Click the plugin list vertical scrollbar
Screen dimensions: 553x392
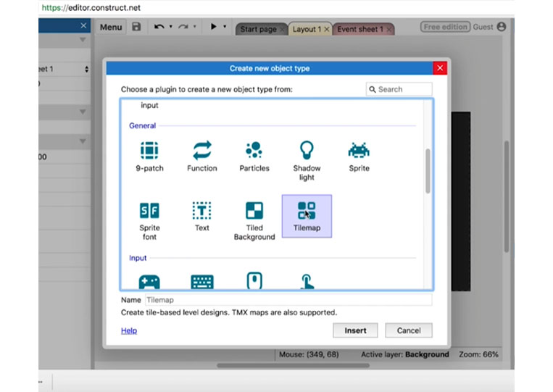click(428, 171)
